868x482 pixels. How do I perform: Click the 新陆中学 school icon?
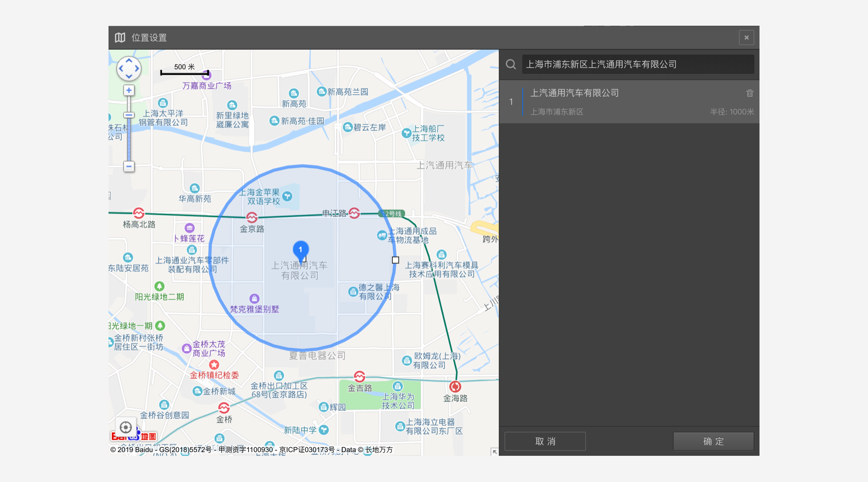324,430
